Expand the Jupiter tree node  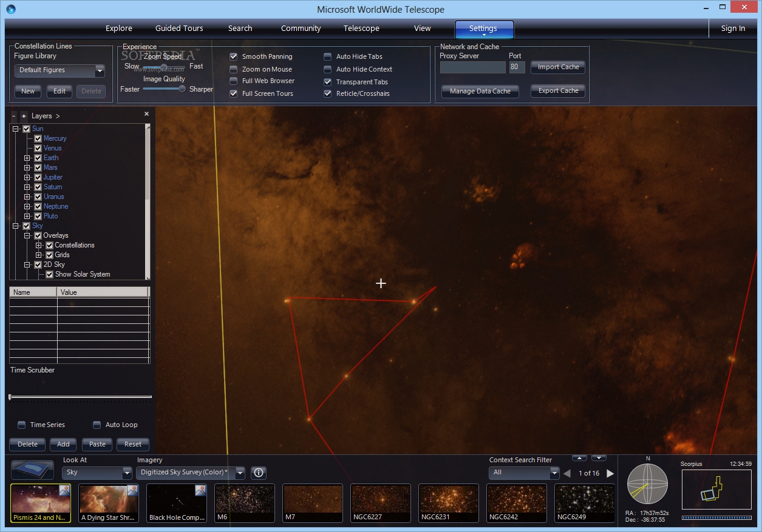(x=27, y=177)
